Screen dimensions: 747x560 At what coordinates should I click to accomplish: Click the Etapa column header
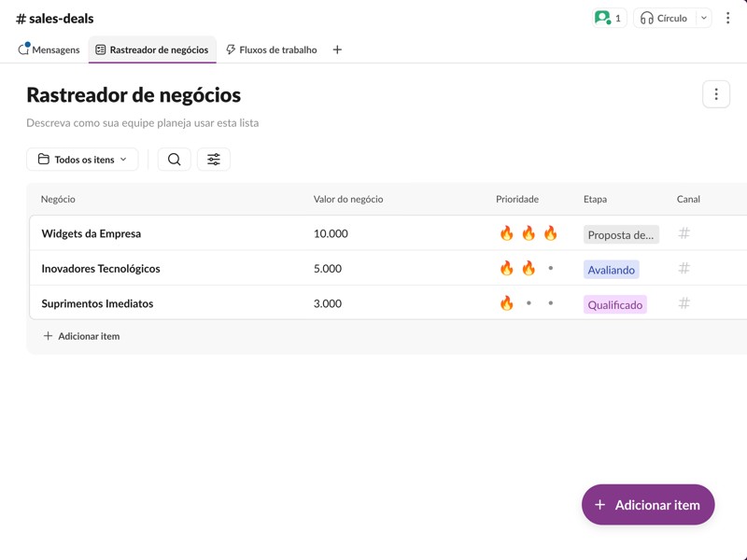coord(595,199)
